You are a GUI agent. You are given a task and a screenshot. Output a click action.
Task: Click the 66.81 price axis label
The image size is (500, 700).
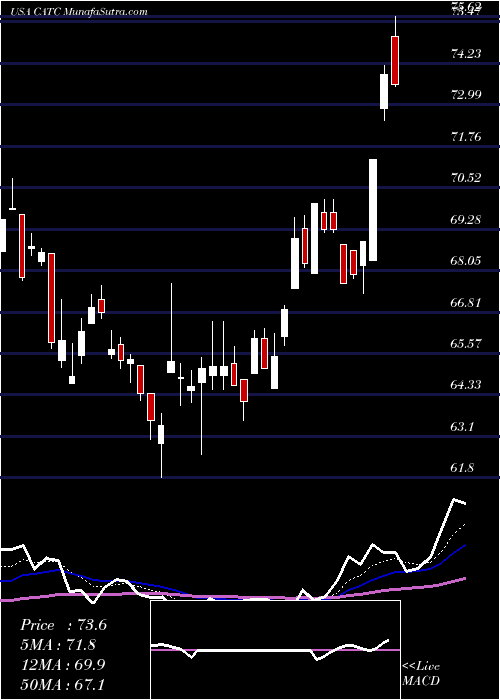(x=467, y=302)
